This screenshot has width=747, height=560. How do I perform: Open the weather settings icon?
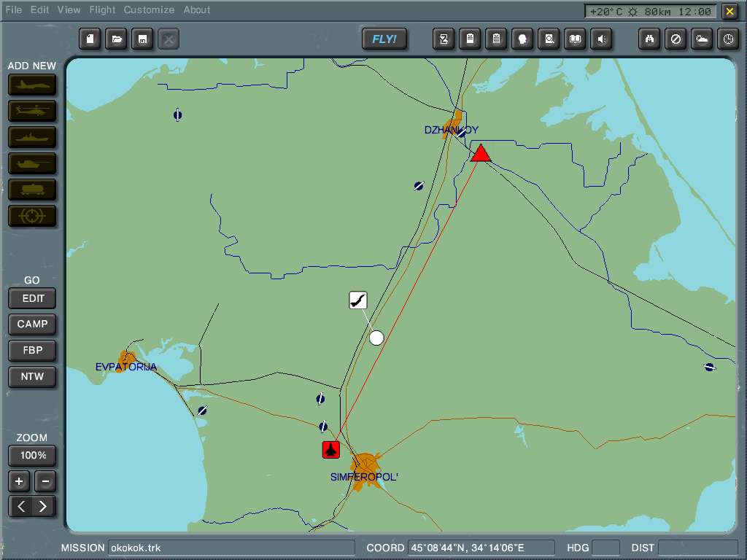702,39
